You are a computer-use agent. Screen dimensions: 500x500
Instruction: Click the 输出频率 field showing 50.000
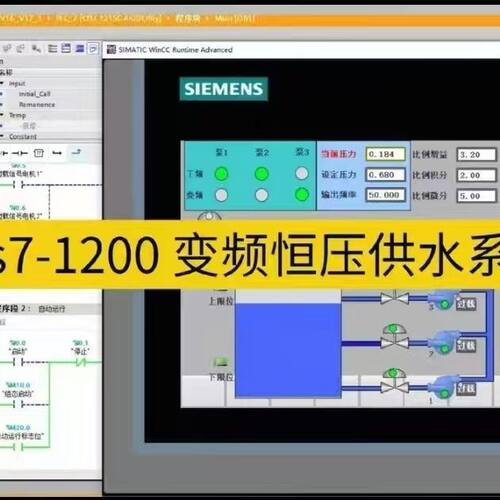pyautogui.click(x=385, y=195)
